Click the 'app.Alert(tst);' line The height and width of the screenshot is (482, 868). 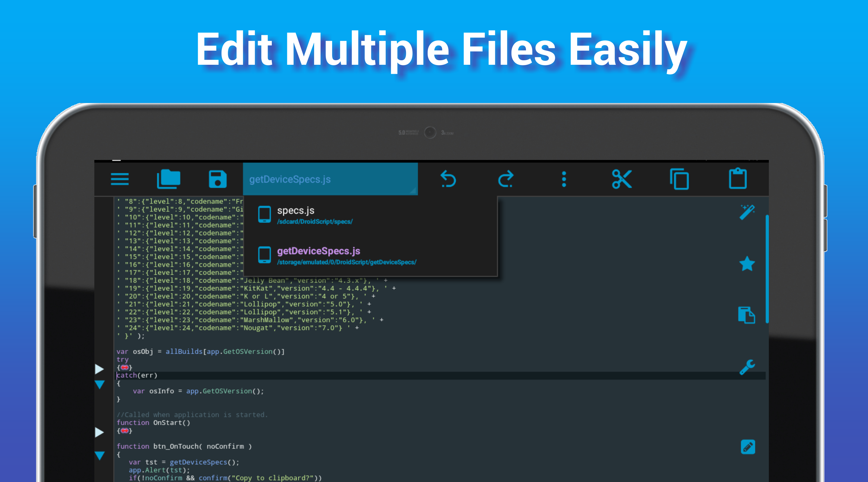tap(159, 470)
